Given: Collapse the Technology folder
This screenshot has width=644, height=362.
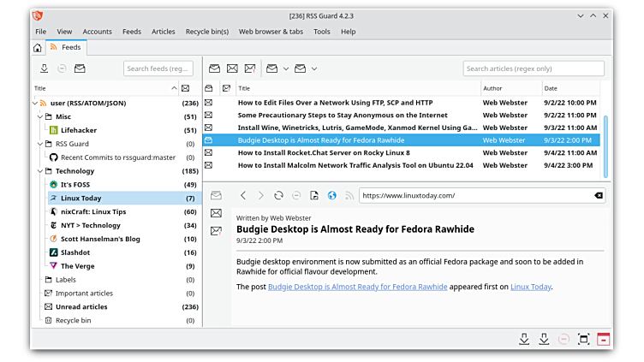Looking at the screenshot, I should coord(39,171).
